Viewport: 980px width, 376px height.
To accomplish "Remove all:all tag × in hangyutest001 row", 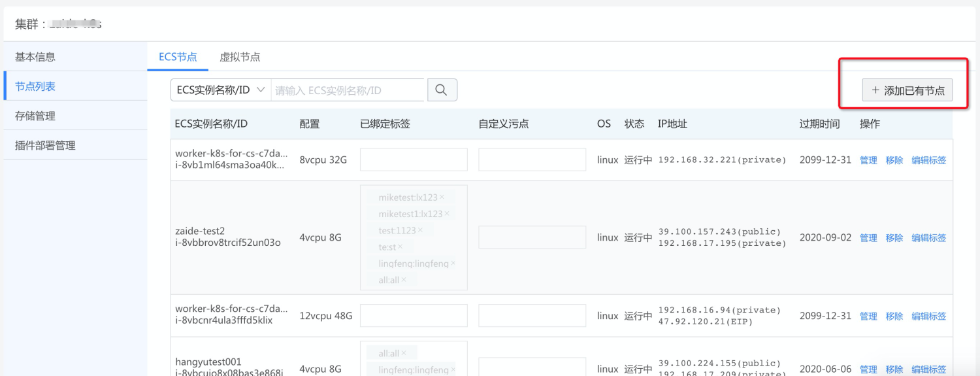I will coord(404,353).
